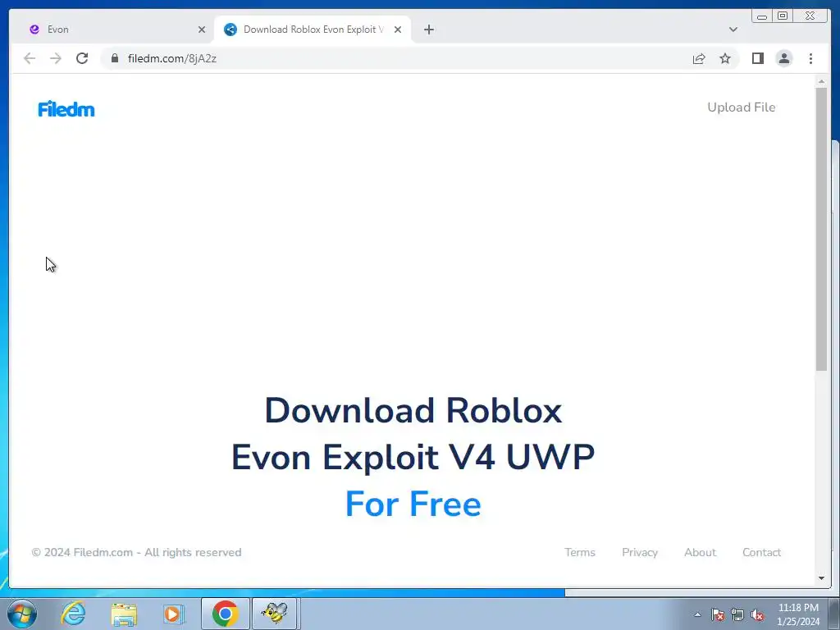Restore down the Chrome window

click(x=782, y=16)
